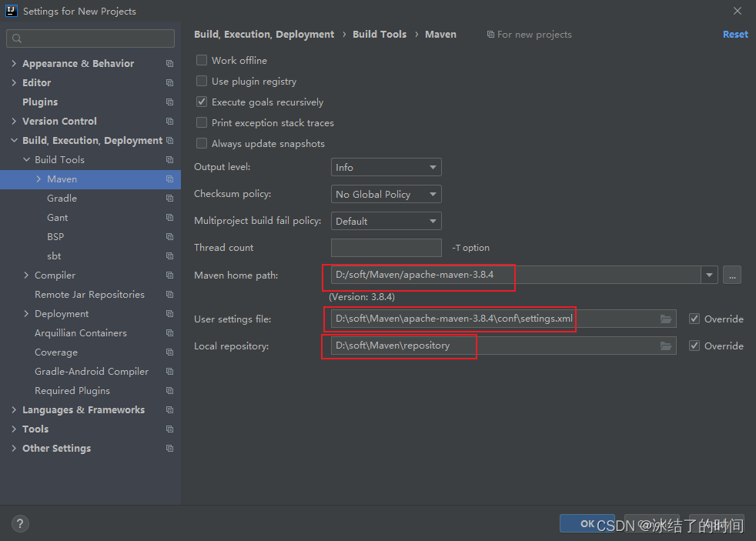Click the ellipsis browse button for Maven home
Screen dimensions: 756x541
pyautogui.click(x=732, y=275)
